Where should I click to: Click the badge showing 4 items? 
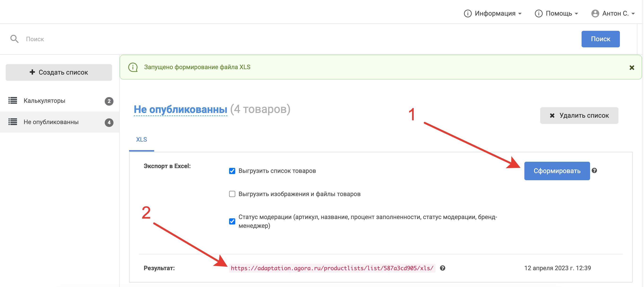coord(109,122)
